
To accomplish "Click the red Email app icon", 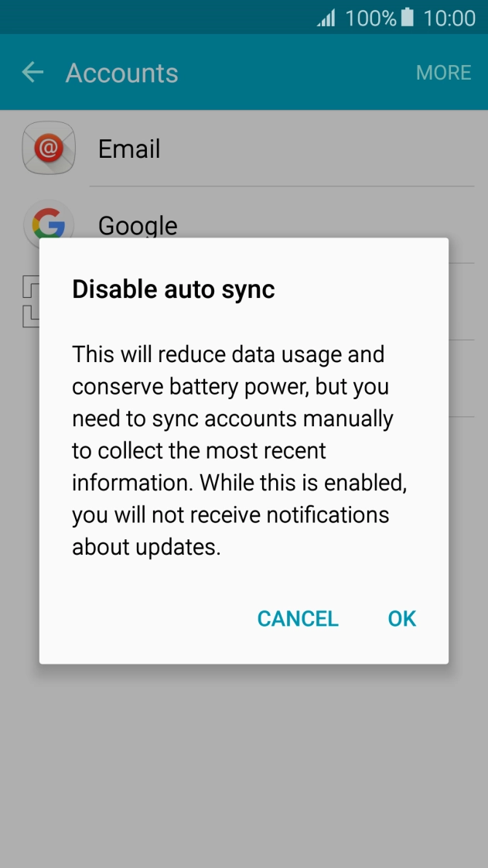I will coord(49,148).
